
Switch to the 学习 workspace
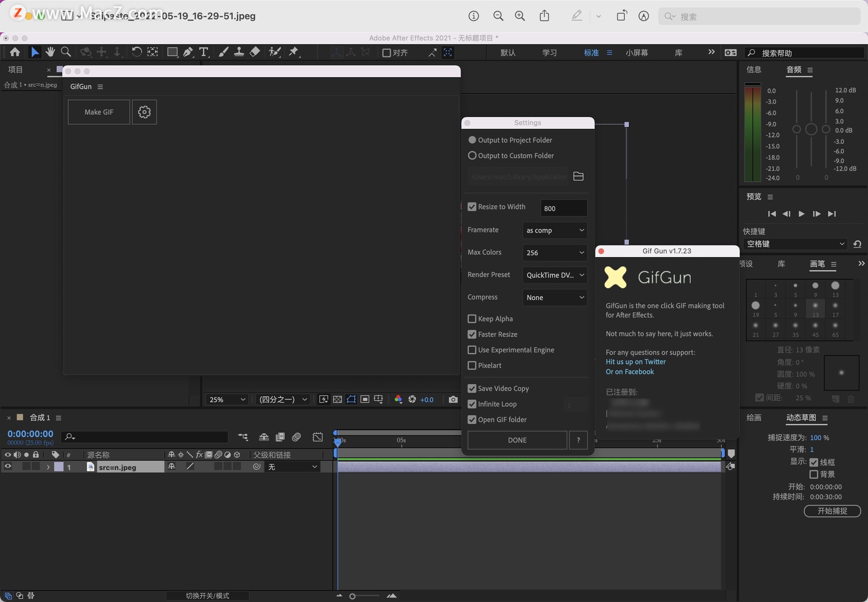click(x=549, y=53)
